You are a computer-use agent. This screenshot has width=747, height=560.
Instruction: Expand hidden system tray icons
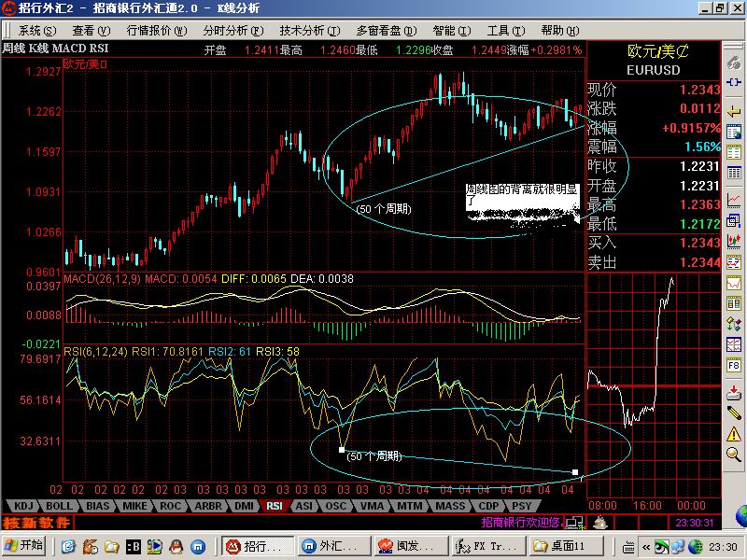pos(646,547)
